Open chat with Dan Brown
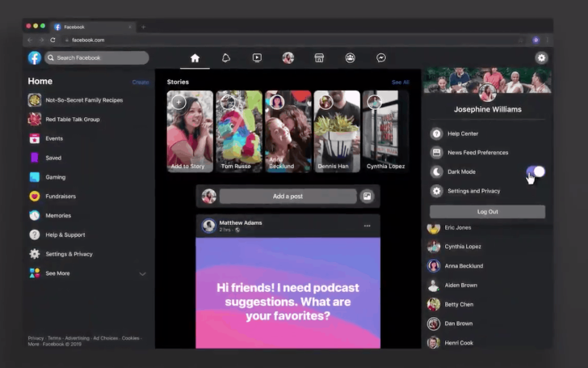Viewport: 588px width, 368px height. [459, 324]
